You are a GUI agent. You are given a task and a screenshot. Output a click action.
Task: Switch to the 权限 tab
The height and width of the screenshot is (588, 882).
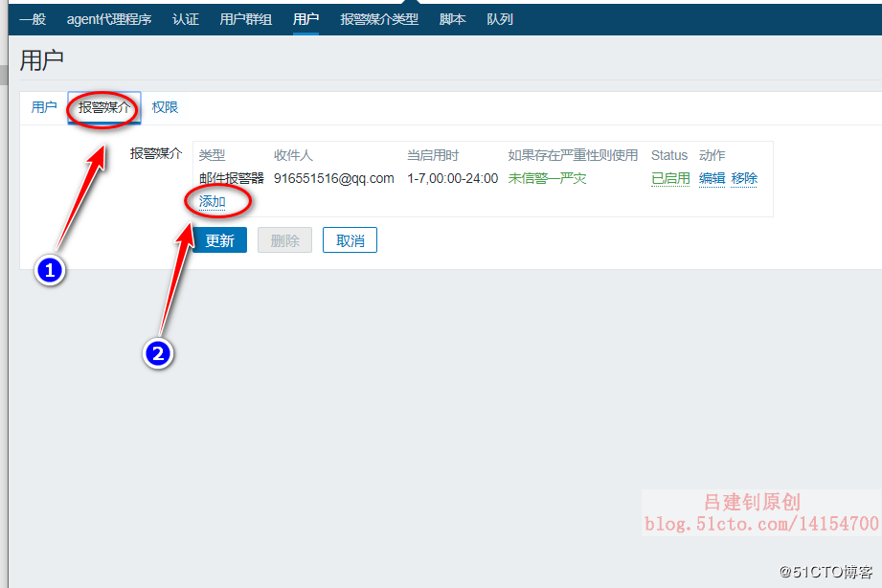(165, 107)
